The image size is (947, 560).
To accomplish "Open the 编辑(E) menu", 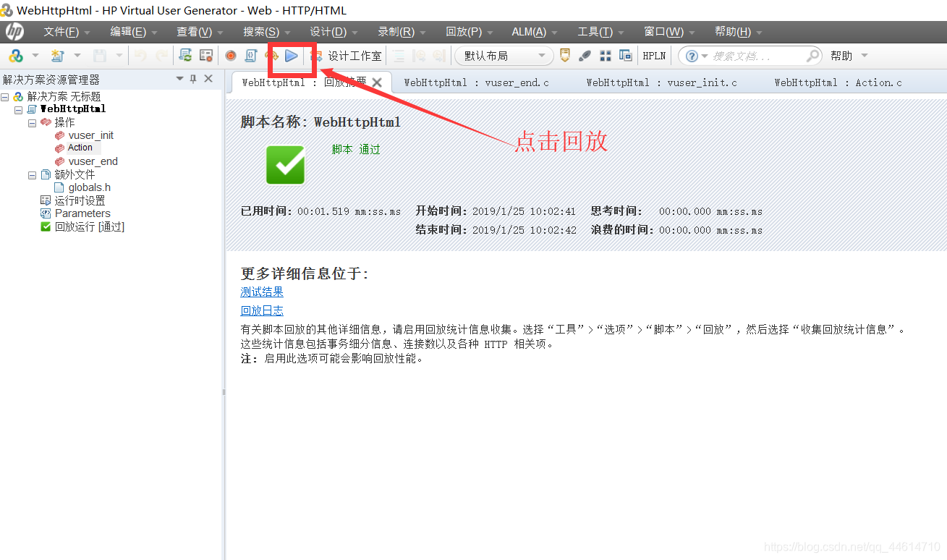I will (x=133, y=32).
